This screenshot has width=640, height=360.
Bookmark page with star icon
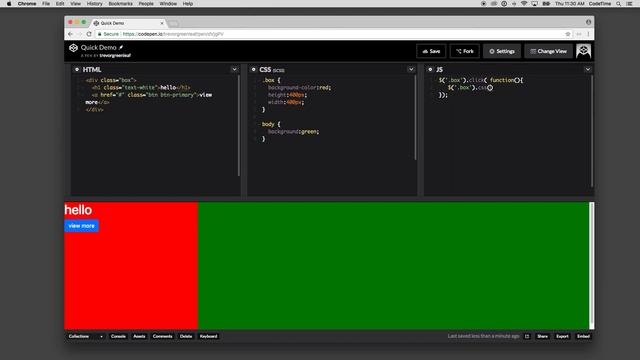(x=568, y=34)
